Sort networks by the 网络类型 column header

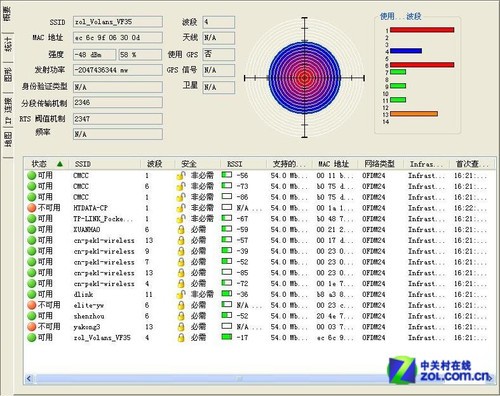click(380, 164)
